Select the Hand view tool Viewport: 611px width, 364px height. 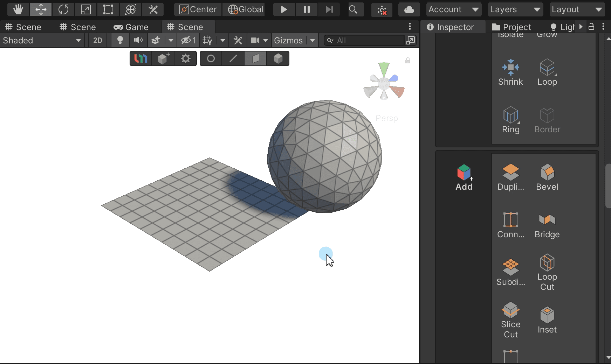pyautogui.click(x=18, y=9)
